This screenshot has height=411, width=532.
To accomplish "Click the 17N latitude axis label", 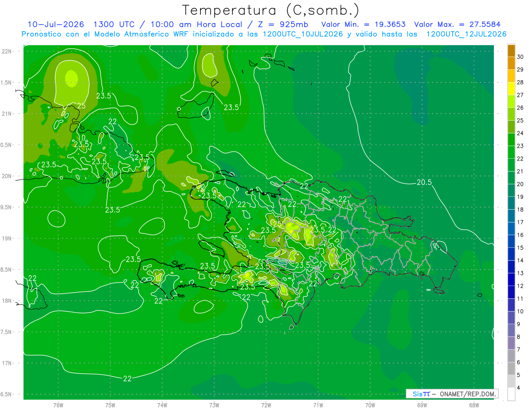I will [x=8, y=363].
